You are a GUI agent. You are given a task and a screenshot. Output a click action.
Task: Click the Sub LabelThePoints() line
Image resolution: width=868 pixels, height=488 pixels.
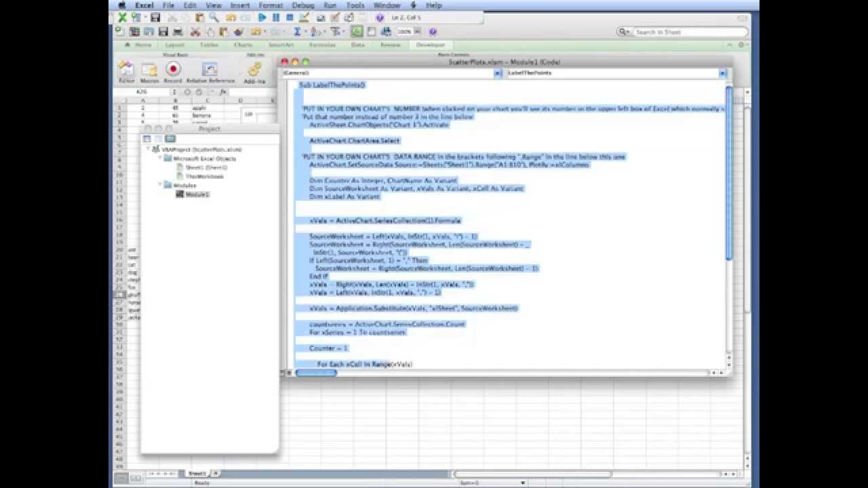pyautogui.click(x=332, y=85)
